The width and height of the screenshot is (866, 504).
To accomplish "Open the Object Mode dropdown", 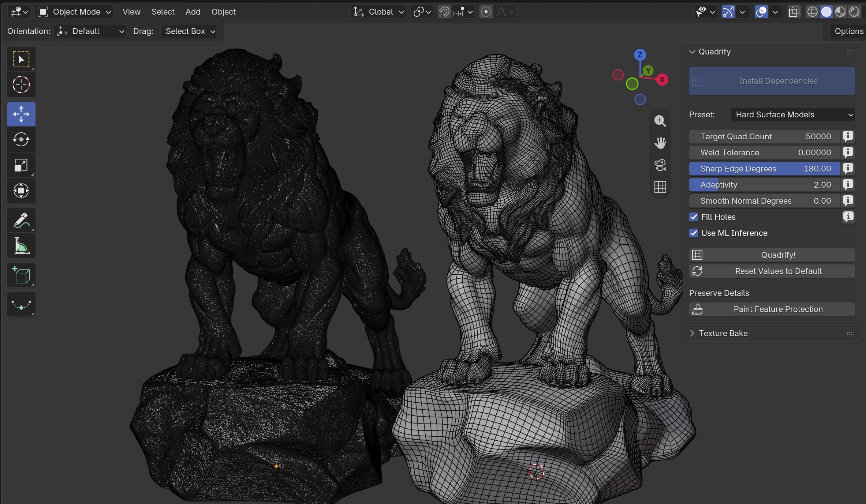I will click(x=74, y=12).
